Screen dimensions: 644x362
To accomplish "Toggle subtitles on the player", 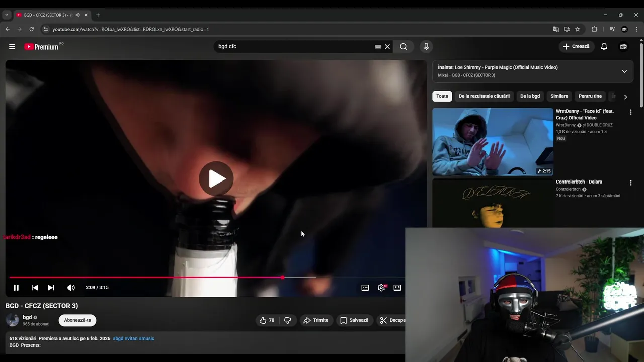I will 365,288.
